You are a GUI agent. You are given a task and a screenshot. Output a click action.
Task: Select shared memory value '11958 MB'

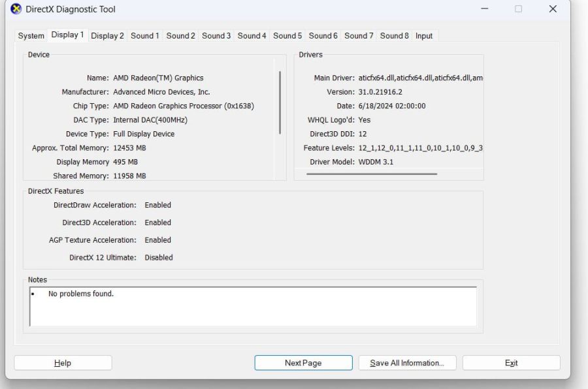click(x=130, y=176)
